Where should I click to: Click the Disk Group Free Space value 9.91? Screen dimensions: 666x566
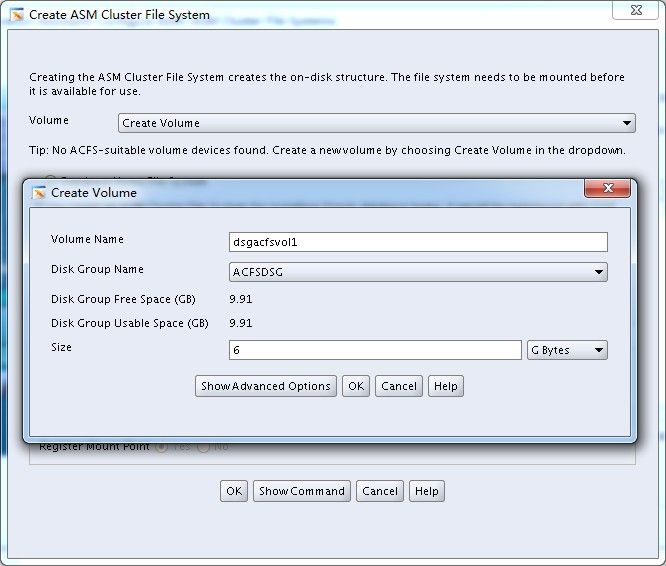(x=241, y=299)
